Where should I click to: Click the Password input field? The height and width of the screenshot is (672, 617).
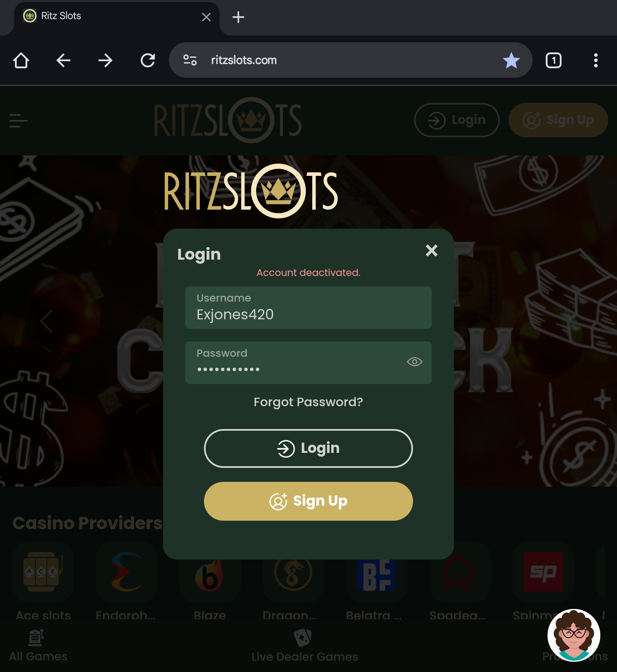(x=308, y=363)
